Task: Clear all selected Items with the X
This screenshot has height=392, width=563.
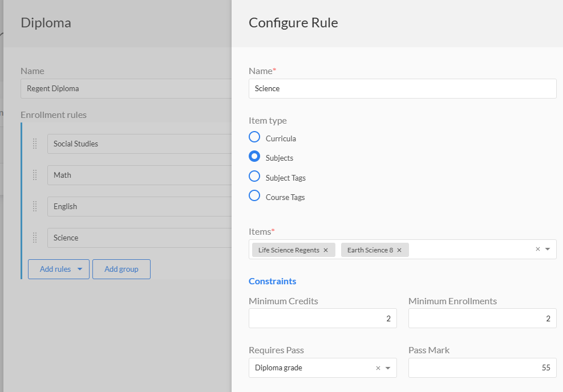Action: pyautogui.click(x=537, y=249)
